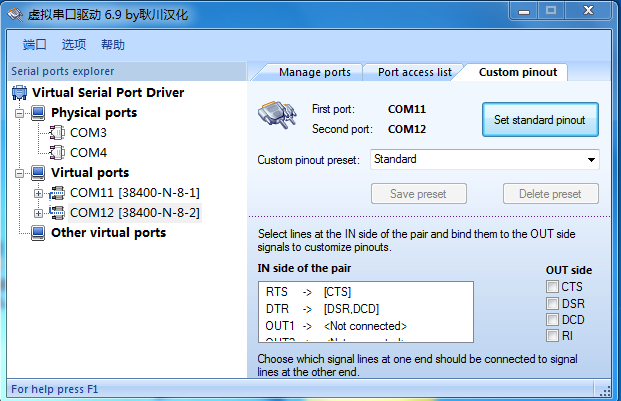Select COM12 [38400-N-8-2] tree item
The width and height of the screenshot is (621, 401).
[x=135, y=213]
